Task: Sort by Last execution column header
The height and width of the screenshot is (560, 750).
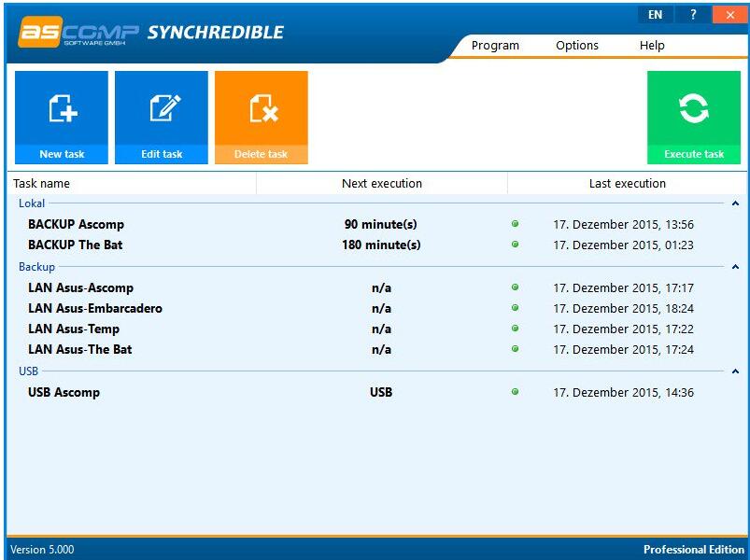Action: click(x=627, y=184)
